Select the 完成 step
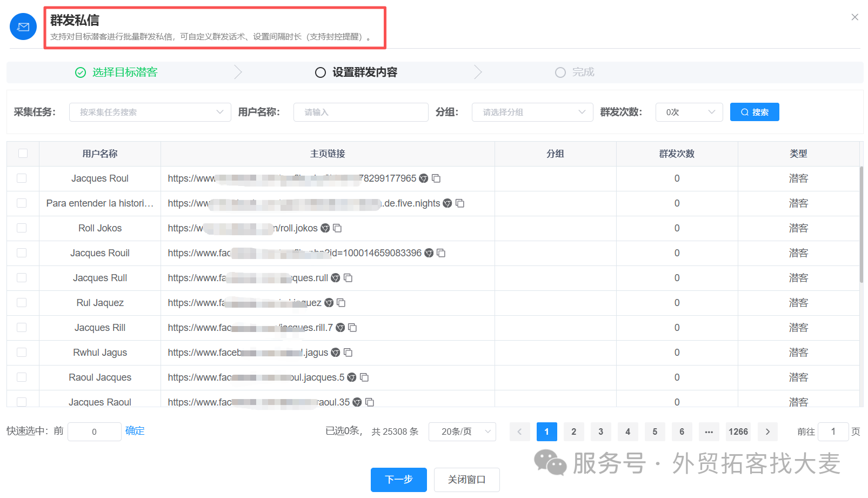Image resolution: width=868 pixels, height=498 pixels. [575, 72]
